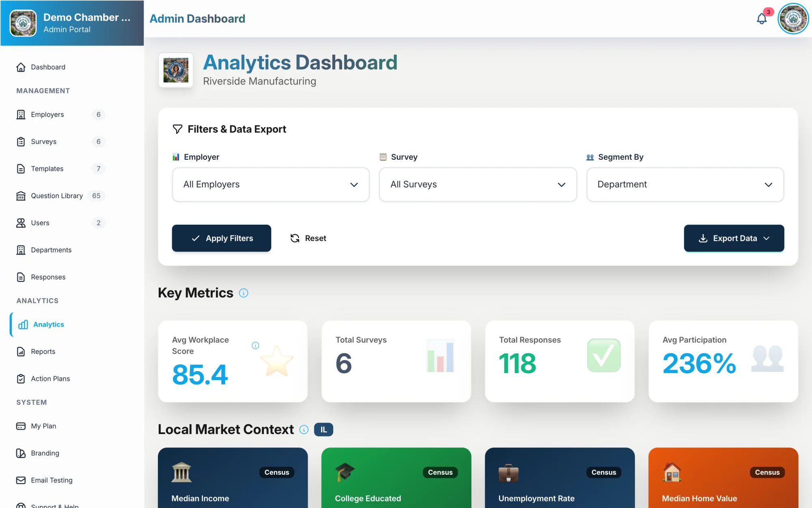Click the Responses document icon
The width and height of the screenshot is (812, 508).
coord(21,277)
